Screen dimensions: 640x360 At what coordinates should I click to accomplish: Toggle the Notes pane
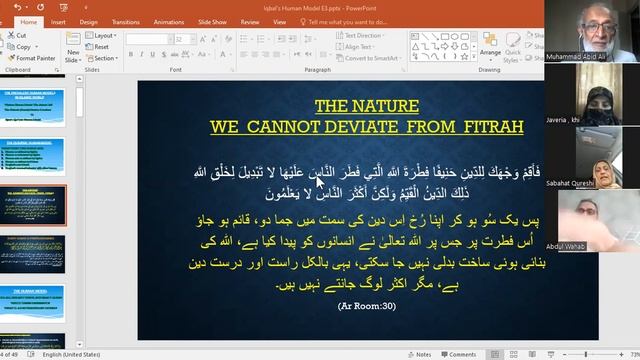pyautogui.click(x=420, y=355)
